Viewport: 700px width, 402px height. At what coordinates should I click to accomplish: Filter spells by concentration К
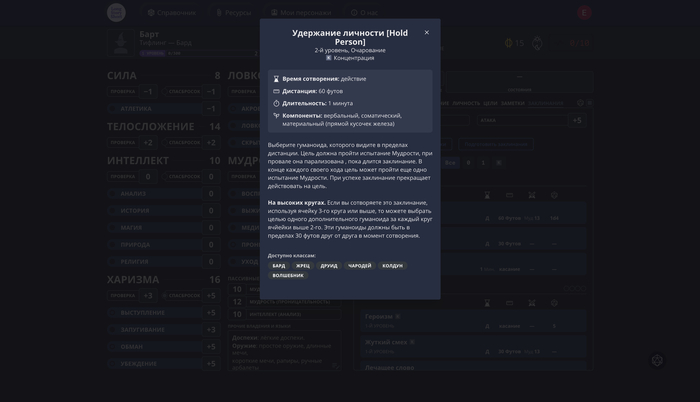[x=499, y=163]
